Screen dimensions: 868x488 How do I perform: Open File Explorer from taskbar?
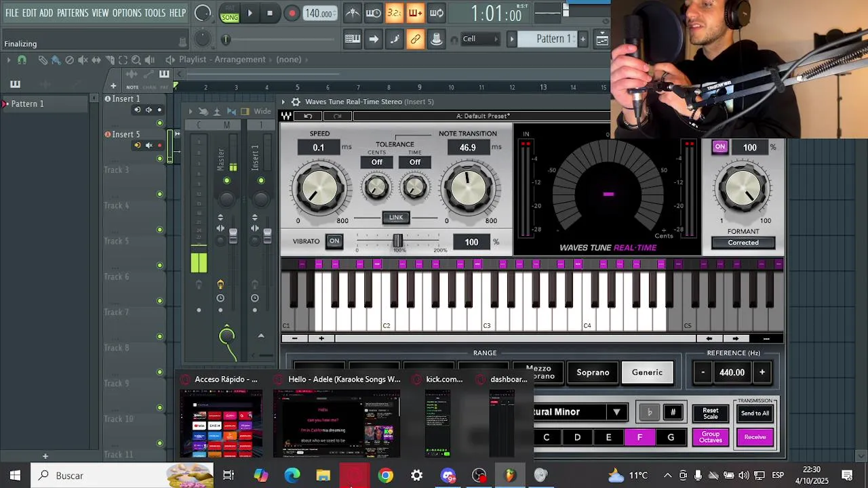coord(323,476)
